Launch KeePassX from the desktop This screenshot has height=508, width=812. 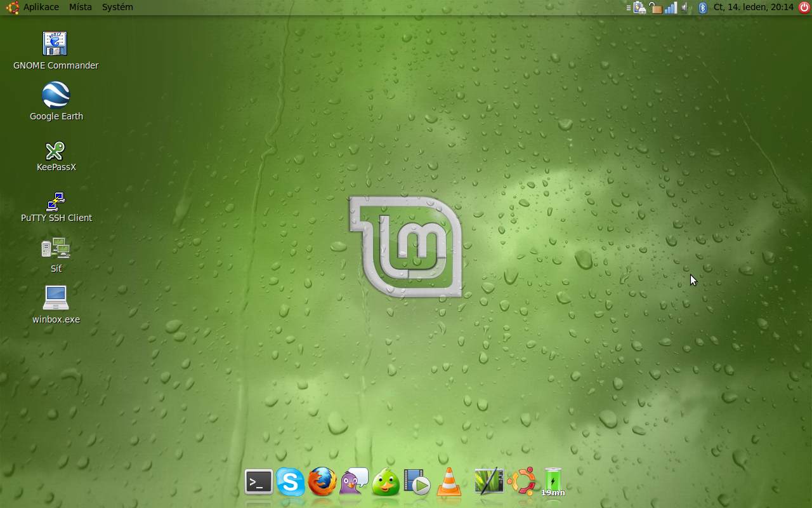pyautogui.click(x=55, y=152)
